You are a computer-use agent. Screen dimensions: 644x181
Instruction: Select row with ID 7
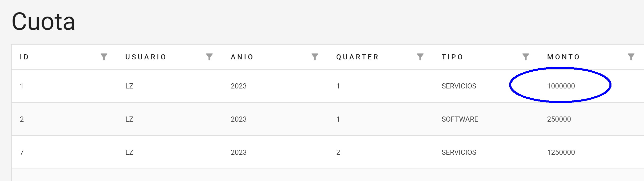tap(328, 152)
